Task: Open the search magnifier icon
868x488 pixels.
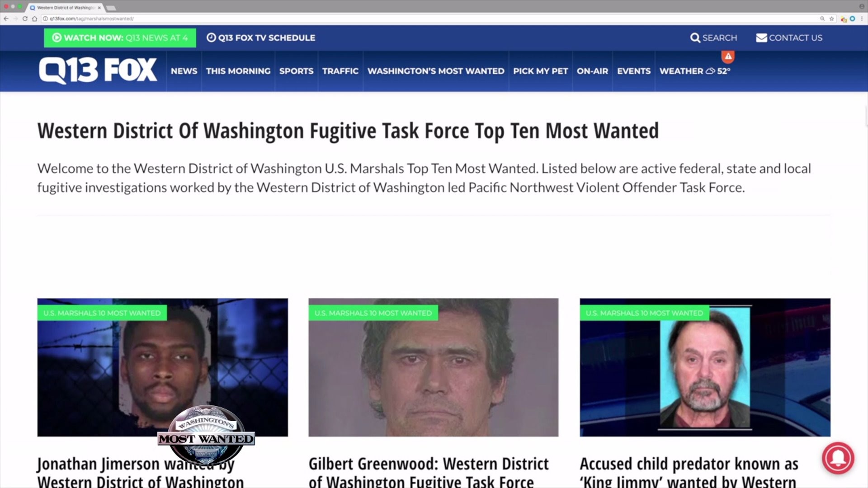Action: pos(695,38)
